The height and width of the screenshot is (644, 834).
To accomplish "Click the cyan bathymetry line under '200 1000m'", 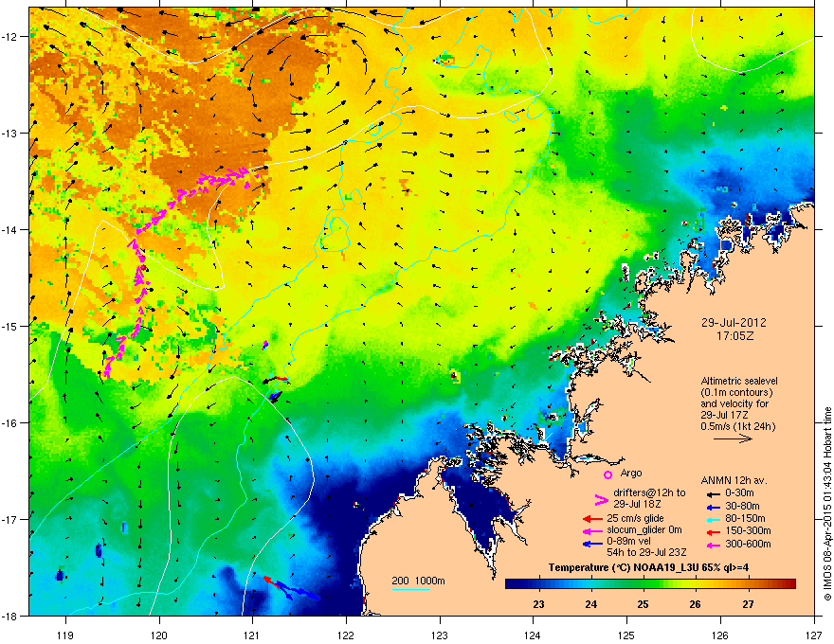I will 410,589.
